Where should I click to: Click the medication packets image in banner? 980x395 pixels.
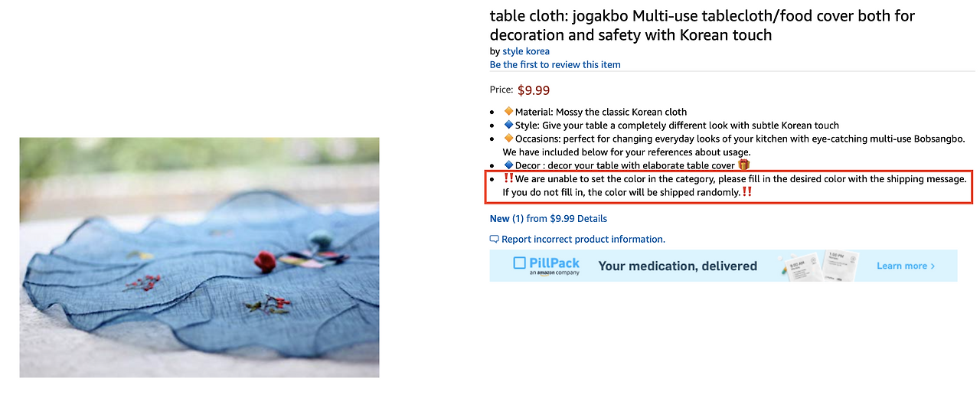point(818,266)
